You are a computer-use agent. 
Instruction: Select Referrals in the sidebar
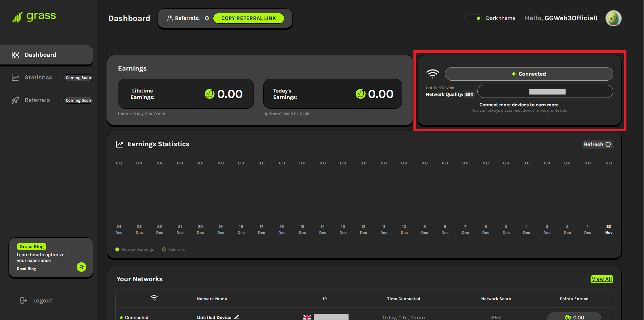pyautogui.click(x=37, y=100)
